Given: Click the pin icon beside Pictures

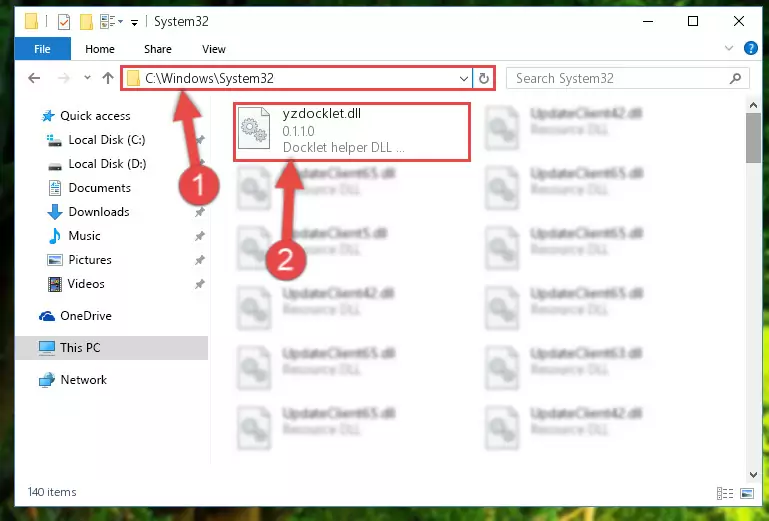Looking at the screenshot, I should click(200, 260).
